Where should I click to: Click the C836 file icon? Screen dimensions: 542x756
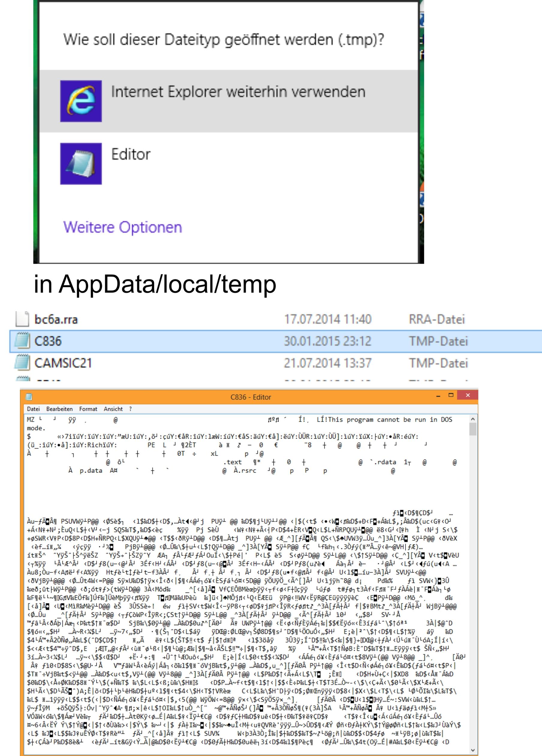[x=22, y=341]
